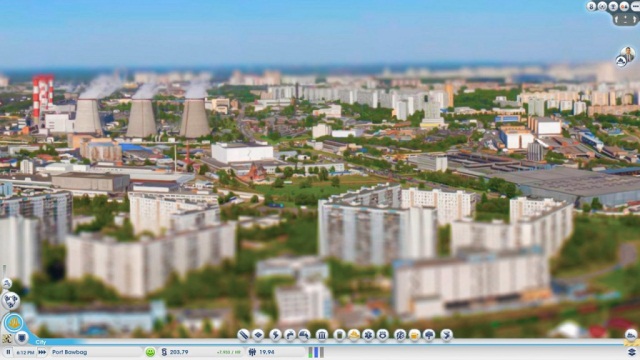Open the Mass transit bus menu
The width and height of the screenshot is (640, 360).
click(x=414, y=335)
